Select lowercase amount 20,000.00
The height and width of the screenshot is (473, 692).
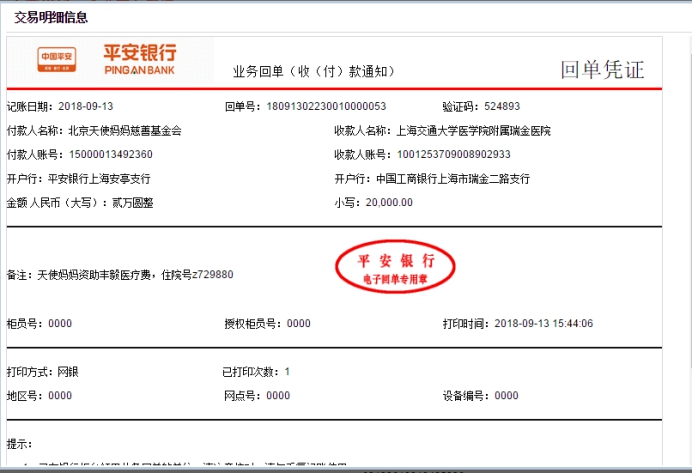(389, 203)
